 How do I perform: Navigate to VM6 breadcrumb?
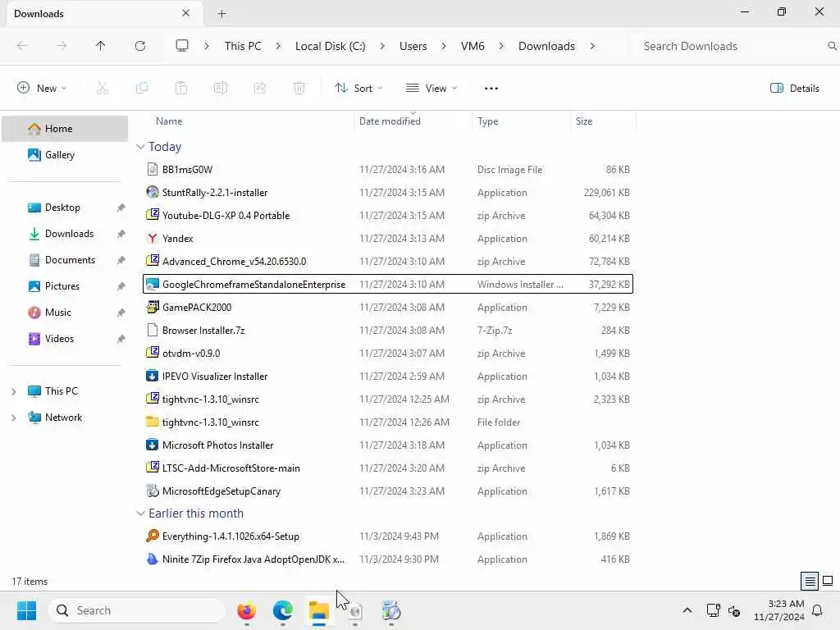[x=472, y=46]
